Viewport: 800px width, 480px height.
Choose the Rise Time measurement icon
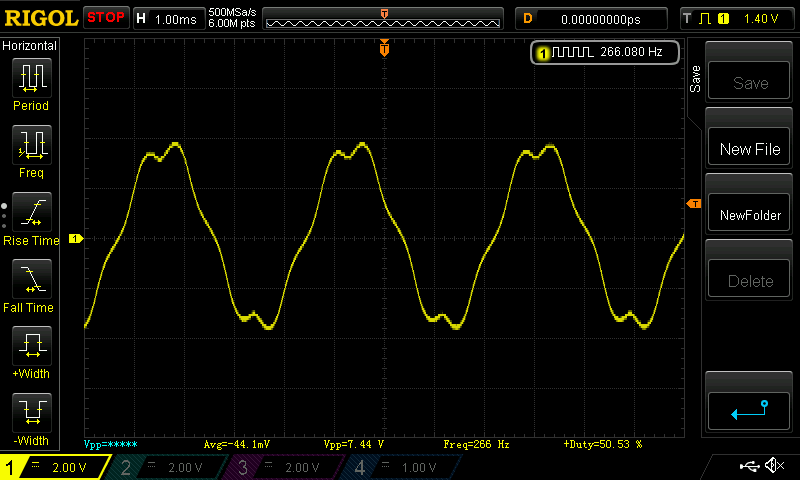pyautogui.click(x=31, y=213)
